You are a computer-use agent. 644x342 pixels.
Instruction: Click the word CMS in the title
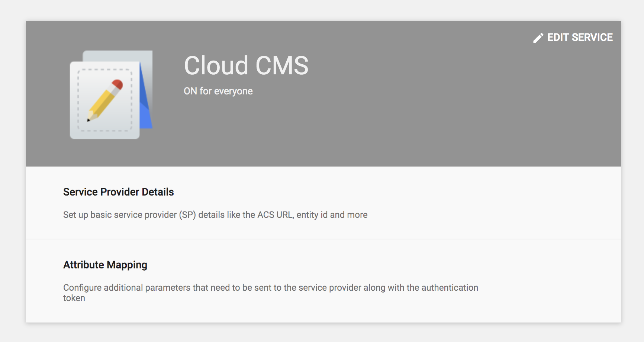(x=282, y=66)
